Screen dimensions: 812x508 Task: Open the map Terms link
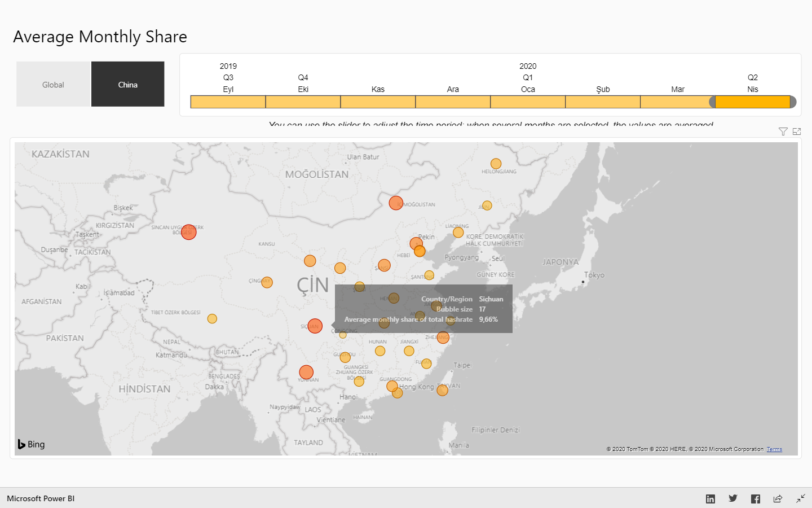pos(774,449)
